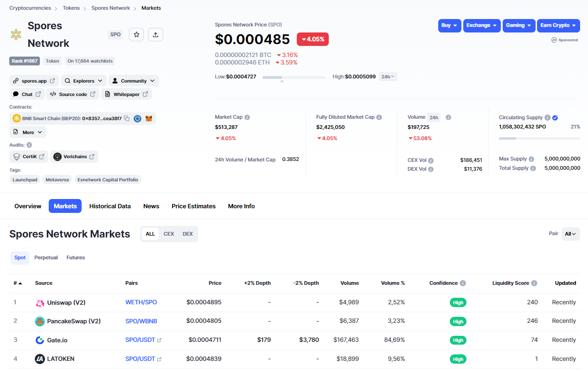Image resolution: width=588 pixels, height=372 pixels.
Task: Open Gate.io SPO/USDT pair link
Action: 143,340
